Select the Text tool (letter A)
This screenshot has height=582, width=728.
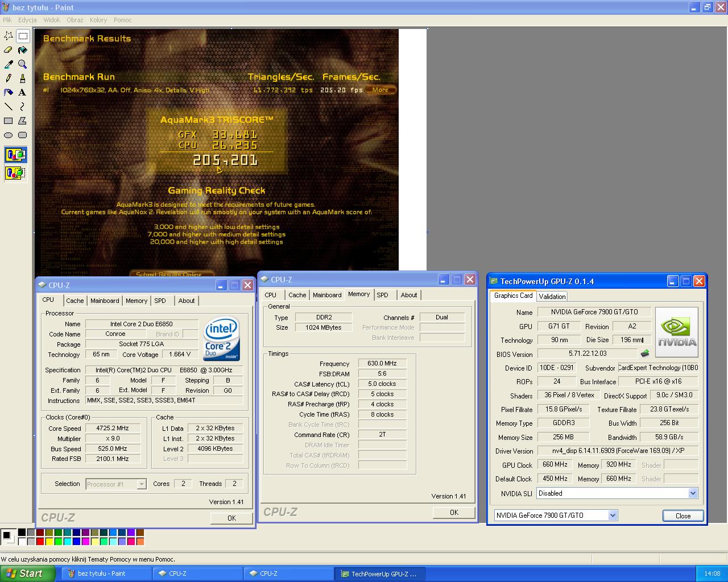coord(23,92)
